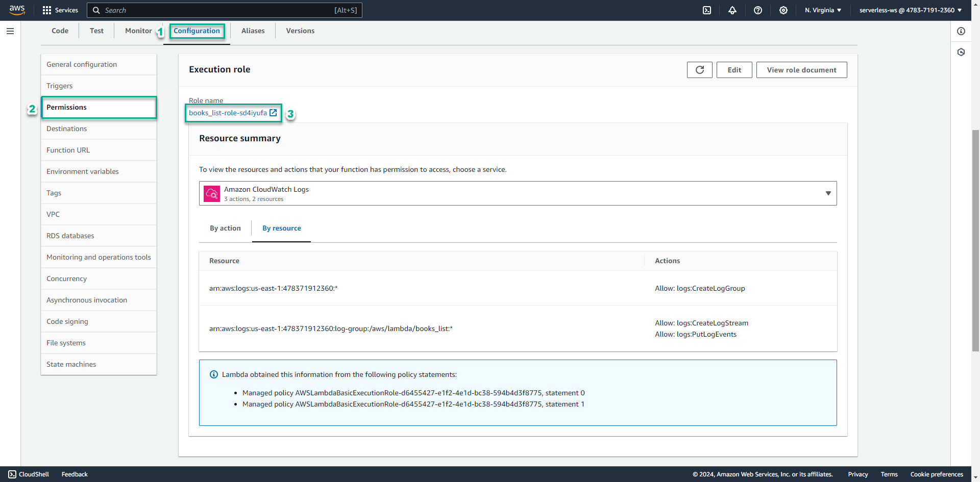This screenshot has width=980, height=482.
Task: Open the N. Virginia region dropdown
Action: [x=823, y=10]
